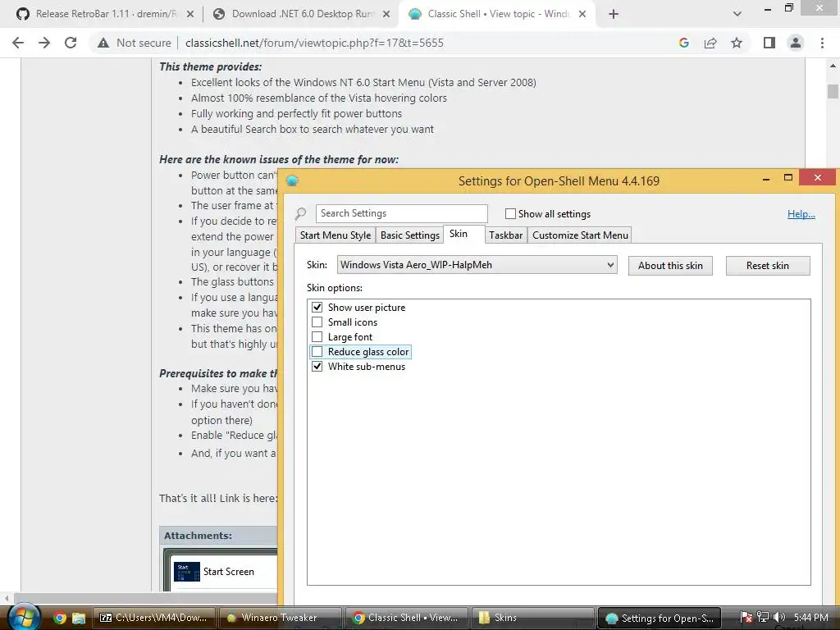Click the share page icon
The width and height of the screenshot is (840, 630).
tap(710, 43)
